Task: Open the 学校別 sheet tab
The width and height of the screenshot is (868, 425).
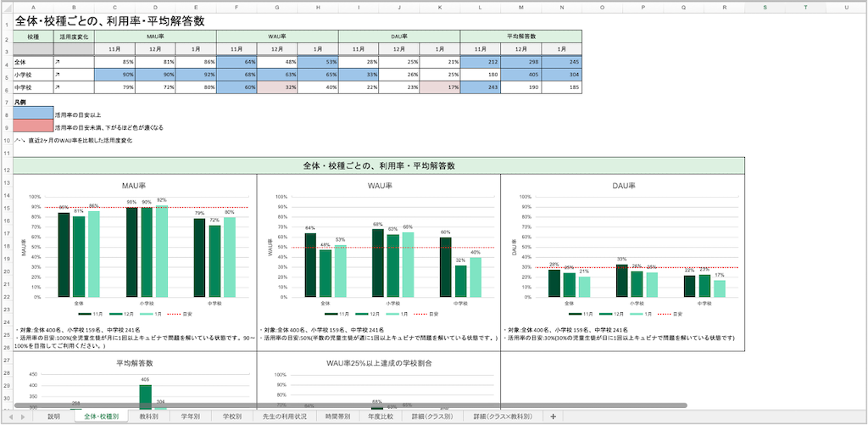Action: coord(231,417)
